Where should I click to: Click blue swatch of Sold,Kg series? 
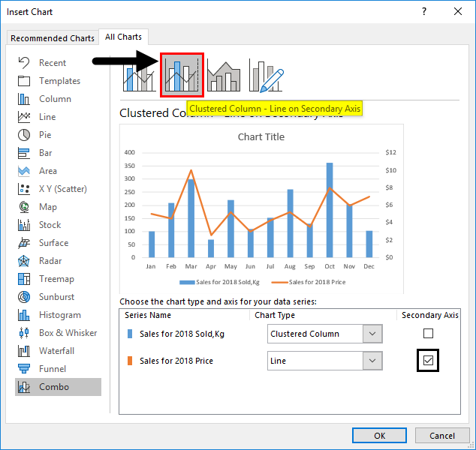click(130, 334)
